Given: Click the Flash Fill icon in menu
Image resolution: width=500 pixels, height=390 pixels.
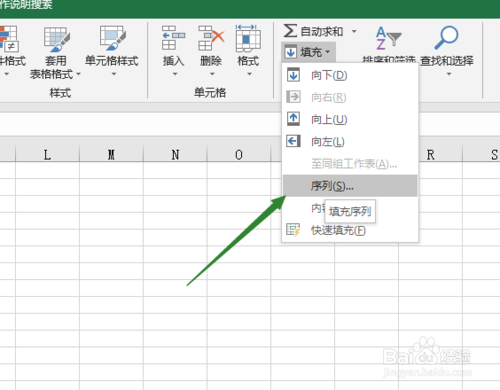Looking at the screenshot, I should tap(293, 230).
